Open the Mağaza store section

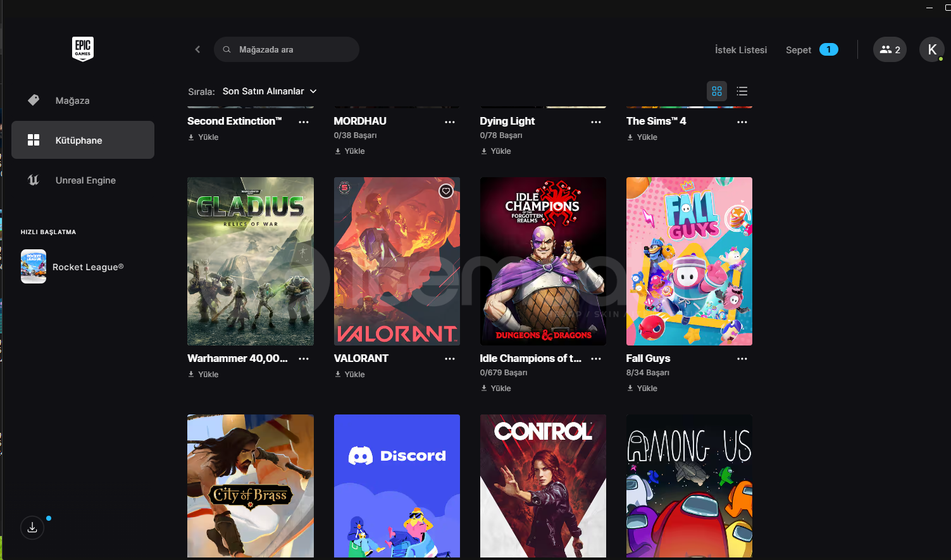click(x=83, y=101)
